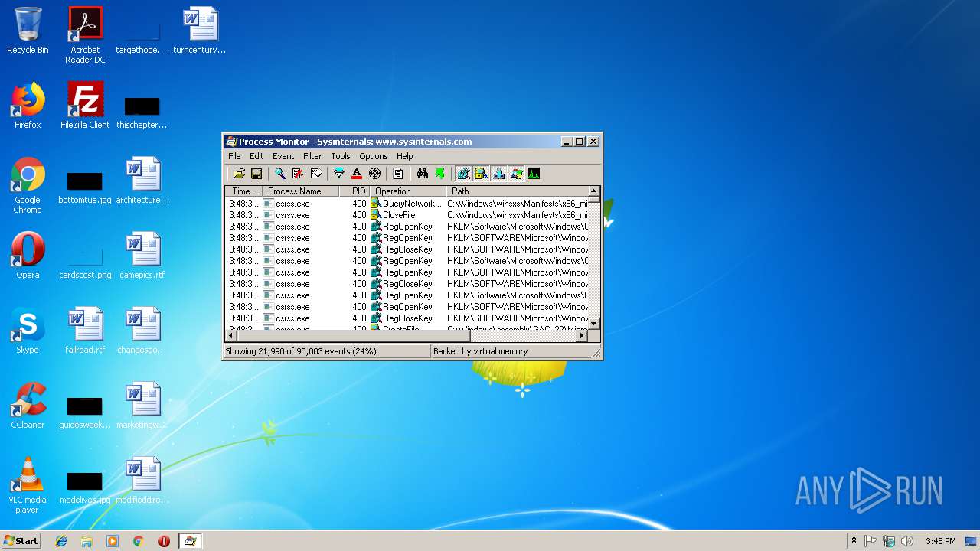Select the FileZilla Client desktop icon
This screenshot has width=980, height=551.
pos(85,106)
